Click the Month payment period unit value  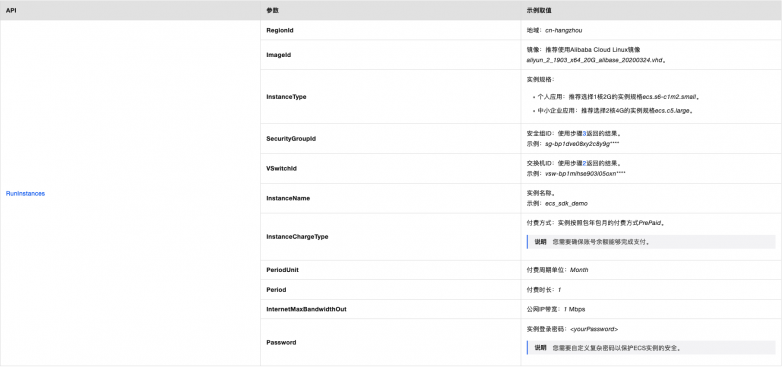tap(579, 270)
